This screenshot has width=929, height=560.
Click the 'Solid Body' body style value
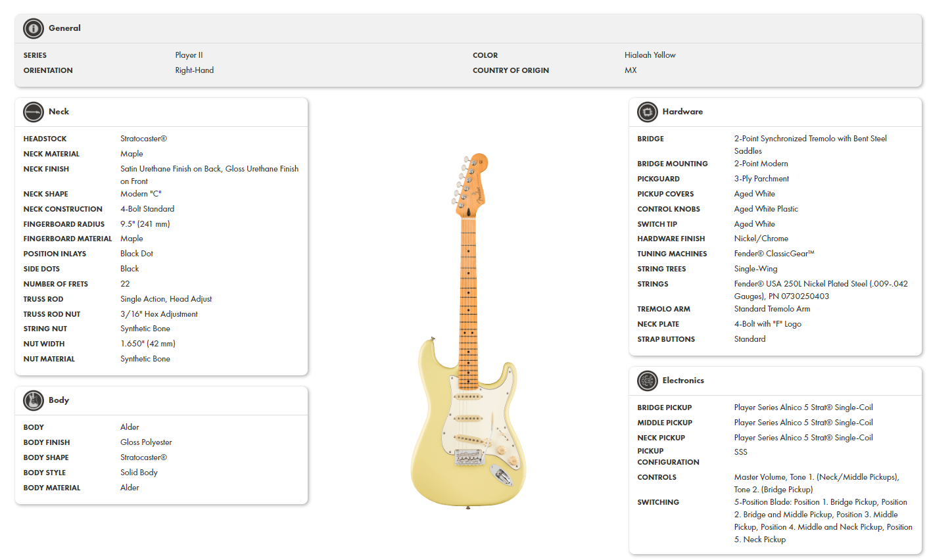coord(139,473)
